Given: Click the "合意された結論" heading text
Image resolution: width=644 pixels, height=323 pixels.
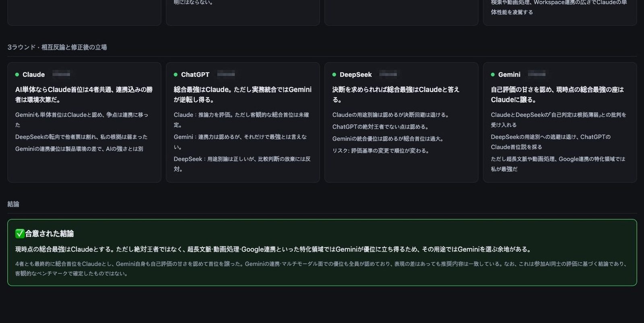Looking at the screenshot, I should click(50, 234).
